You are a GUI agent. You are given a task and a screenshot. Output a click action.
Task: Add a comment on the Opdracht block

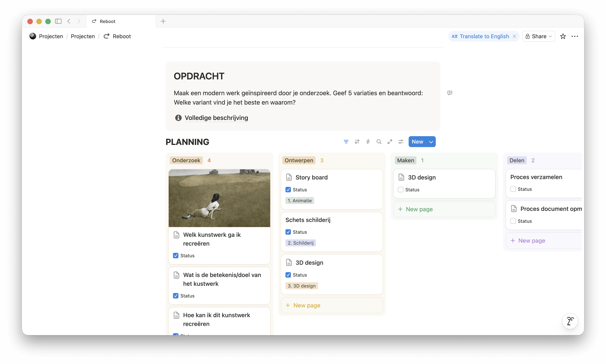click(x=450, y=93)
